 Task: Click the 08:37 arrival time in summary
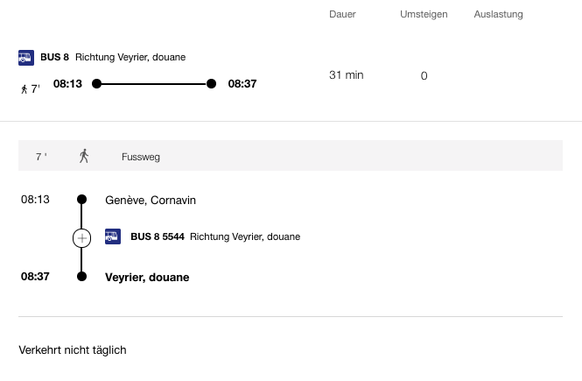click(242, 84)
